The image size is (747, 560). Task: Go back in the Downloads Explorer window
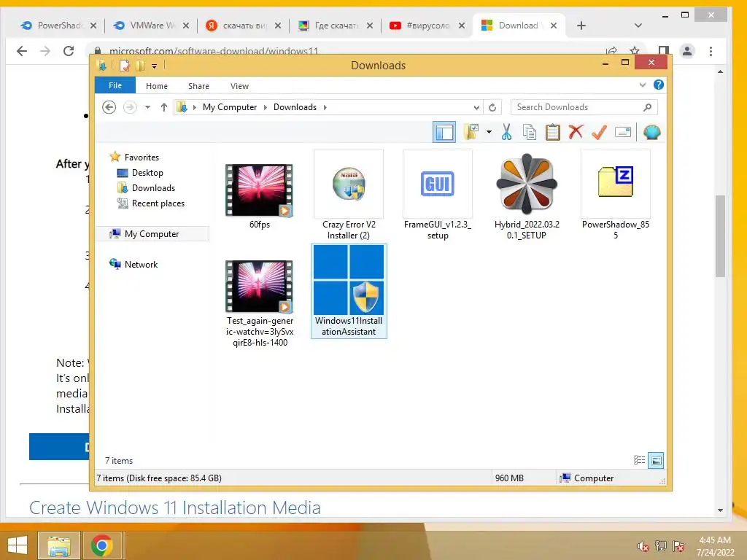click(x=109, y=107)
